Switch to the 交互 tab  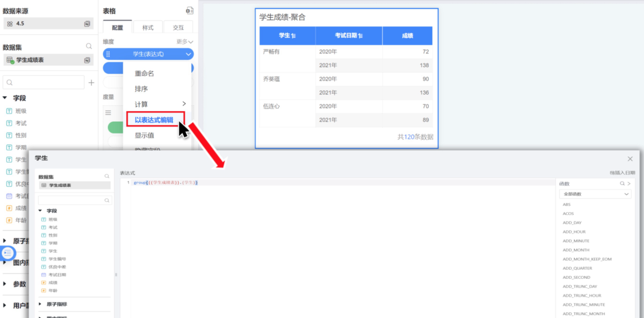[x=178, y=28]
